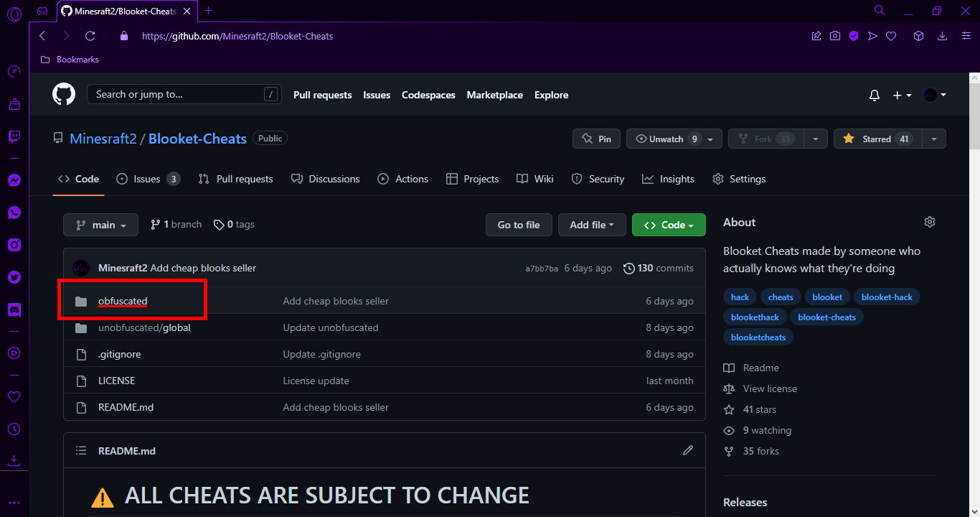This screenshot has height=517, width=980.
Task: Open the green Code dropdown
Action: click(x=669, y=225)
